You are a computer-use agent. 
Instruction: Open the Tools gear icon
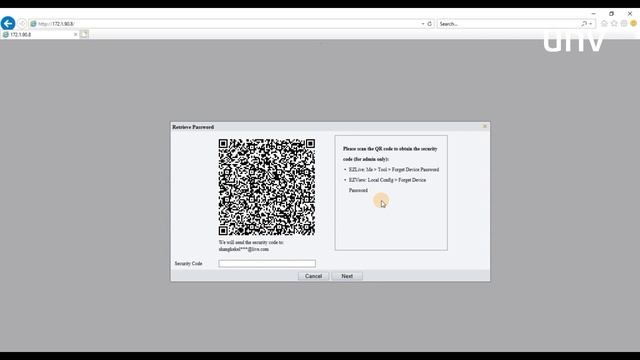[624, 24]
